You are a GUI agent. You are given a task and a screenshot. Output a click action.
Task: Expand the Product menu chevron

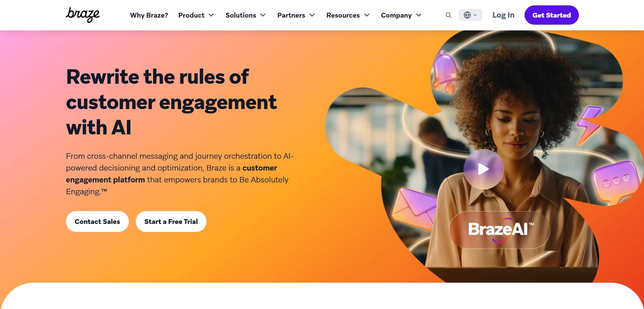coord(211,15)
